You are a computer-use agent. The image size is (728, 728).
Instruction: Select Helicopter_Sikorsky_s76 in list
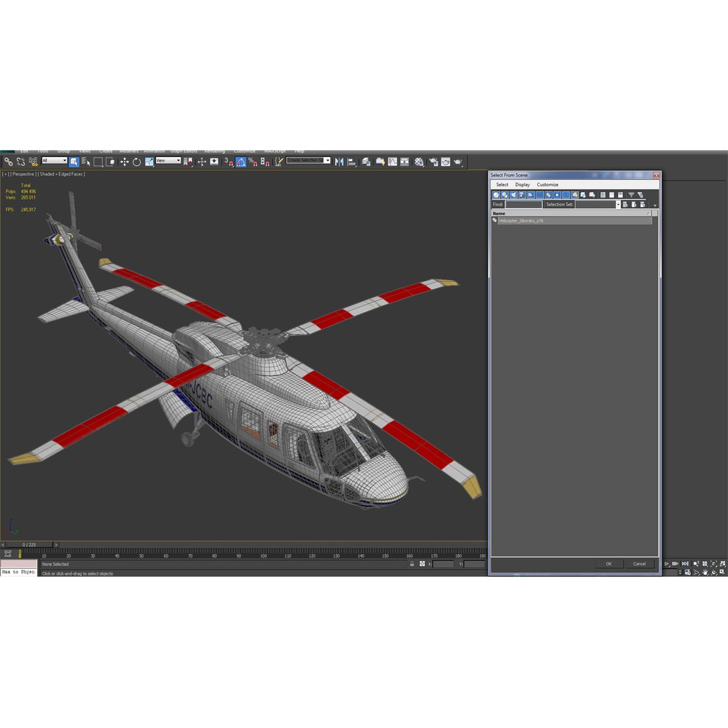tap(574, 220)
